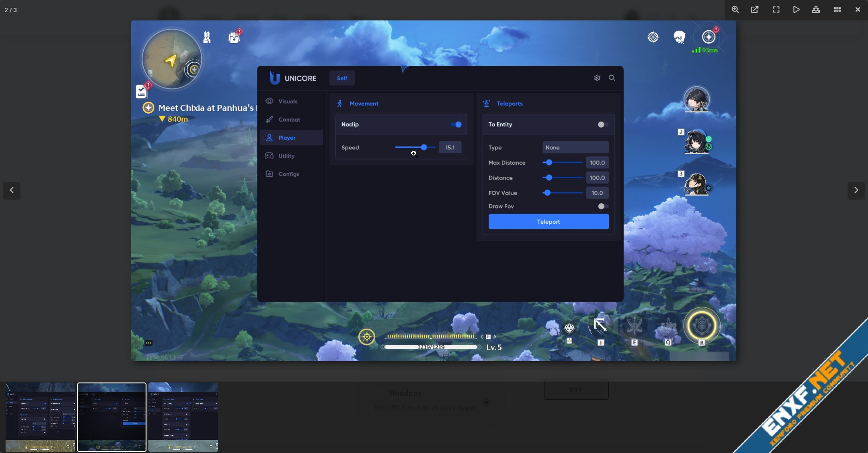Enable the To Entity toggle
The width and height of the screenshot is (868, 453).
603,124
